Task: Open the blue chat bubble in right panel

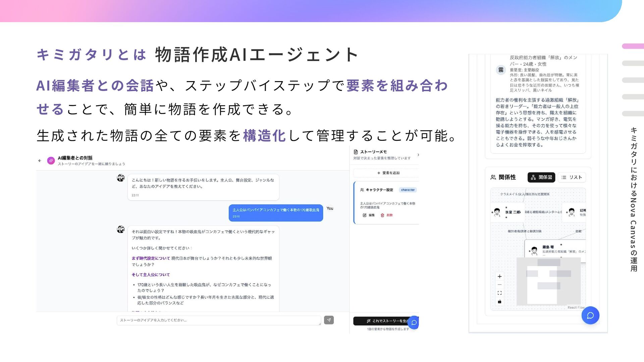Action: pos(590,315)
